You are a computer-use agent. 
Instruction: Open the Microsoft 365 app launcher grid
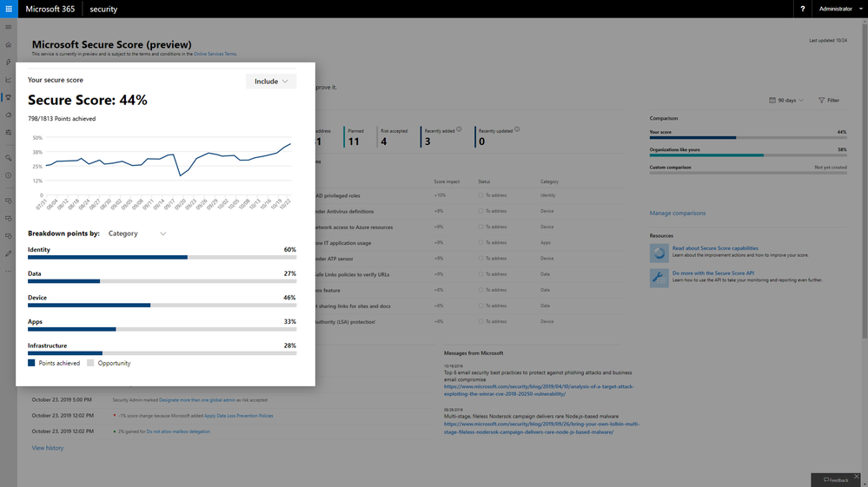click(x=9, y=9)
